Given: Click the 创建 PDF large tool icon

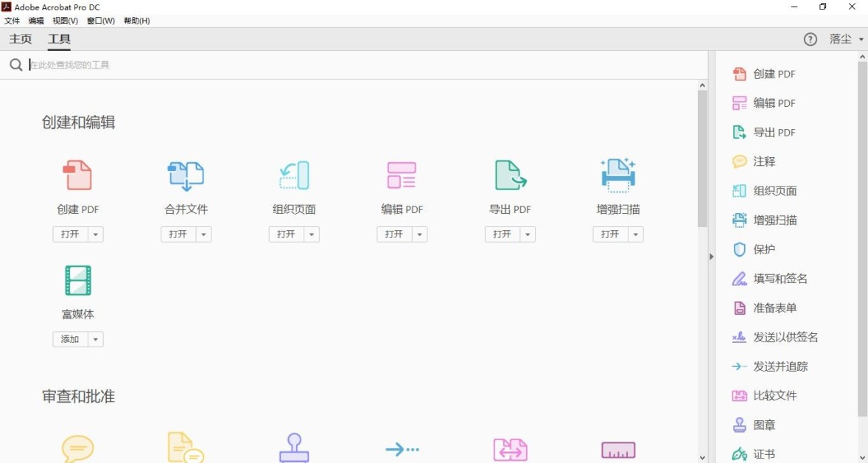Looking at the screenshot, I should point(77,175).
